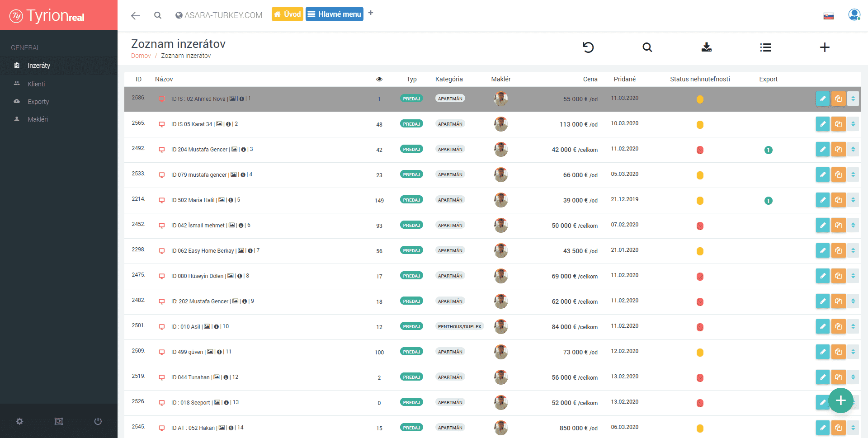Click the Domov breadcrumb link
This screenshot has width=868, height=438.
click(141, 56)
